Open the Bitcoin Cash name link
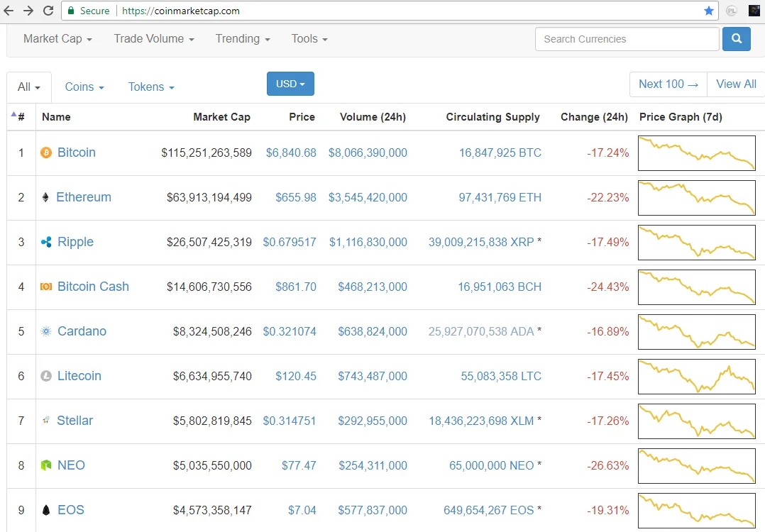 point(93,287)
